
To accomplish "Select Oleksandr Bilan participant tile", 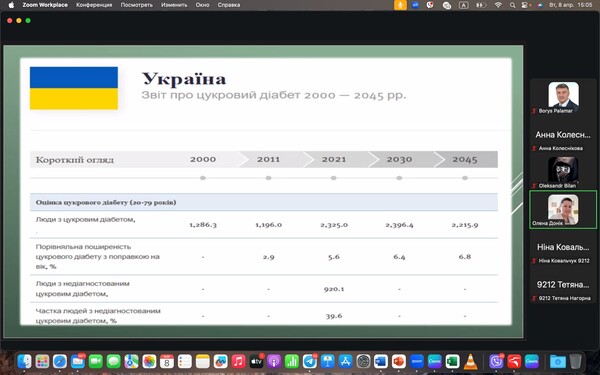I will (563, 172).
